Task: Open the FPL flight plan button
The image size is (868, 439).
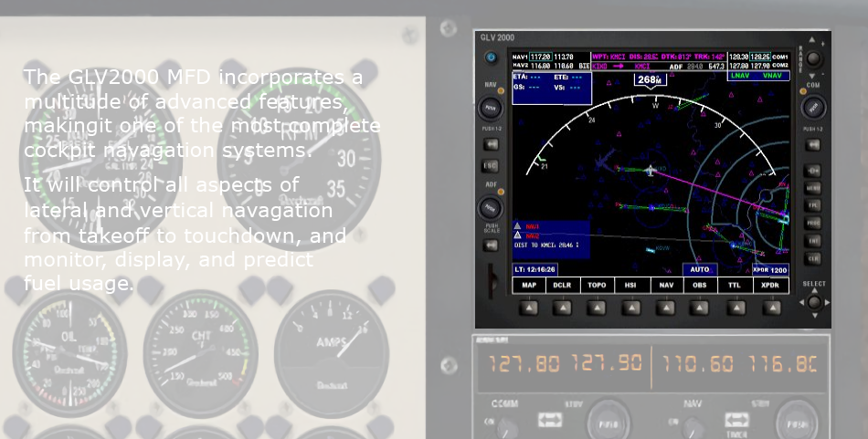Action: pyautogui.click(x=812, y=205)
